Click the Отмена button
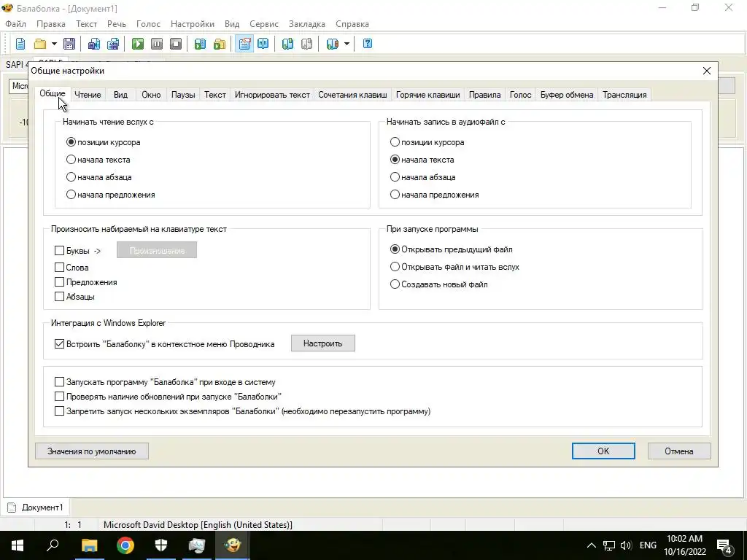 pyautogui.click(x=679, y=451)
